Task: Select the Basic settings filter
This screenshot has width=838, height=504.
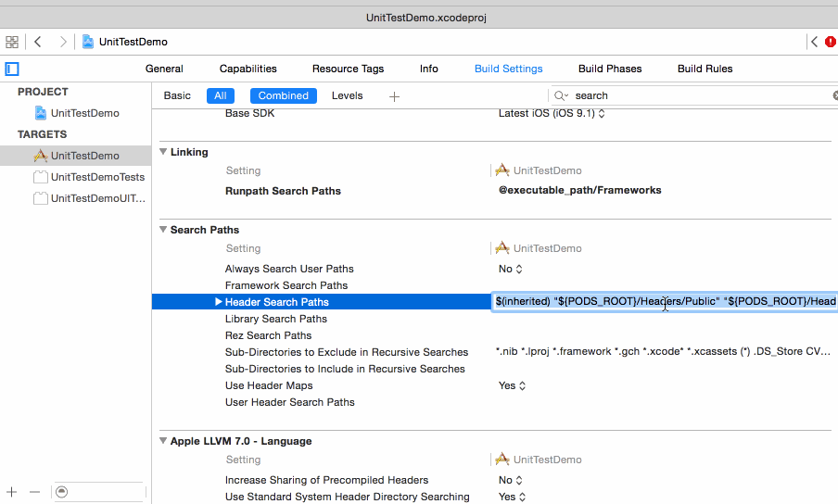Action: tap(177, 95)
